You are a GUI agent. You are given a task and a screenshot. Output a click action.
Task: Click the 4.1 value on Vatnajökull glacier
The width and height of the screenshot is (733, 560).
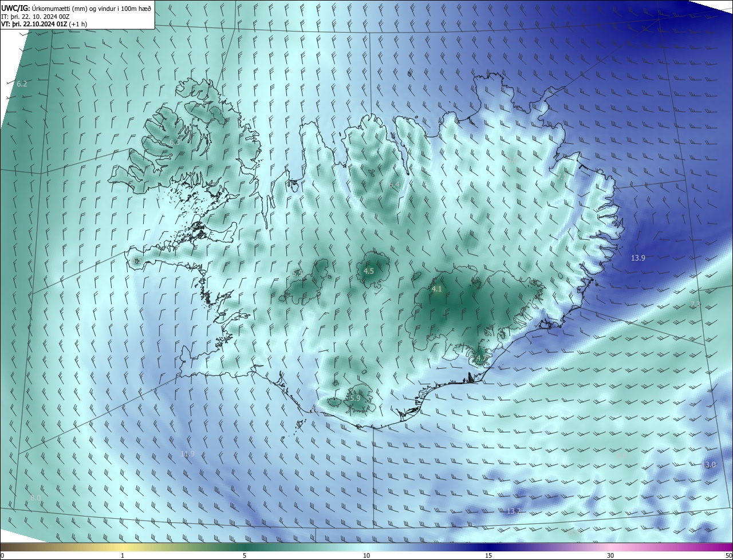(436, 289)
